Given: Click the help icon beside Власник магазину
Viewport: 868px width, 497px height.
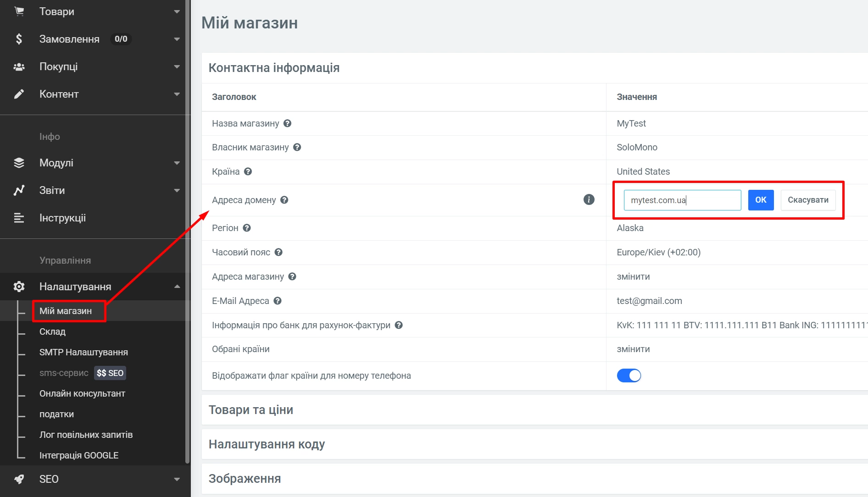Looking at the screenshot, I should (297, 147).
